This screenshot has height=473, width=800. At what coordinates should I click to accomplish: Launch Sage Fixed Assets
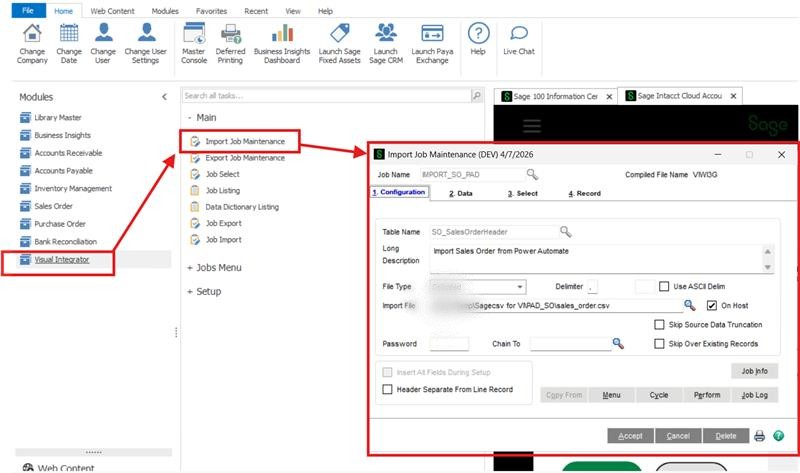(339, 43)
